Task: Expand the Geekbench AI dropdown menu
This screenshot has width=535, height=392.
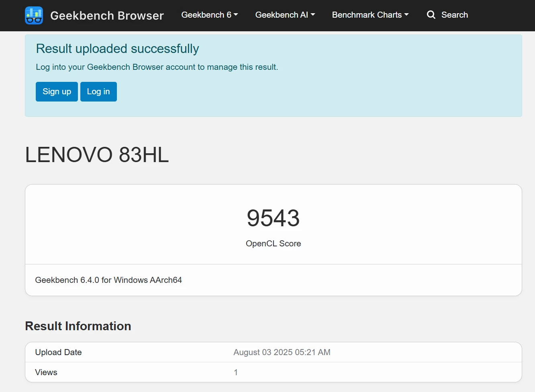Action: [285, 15]
